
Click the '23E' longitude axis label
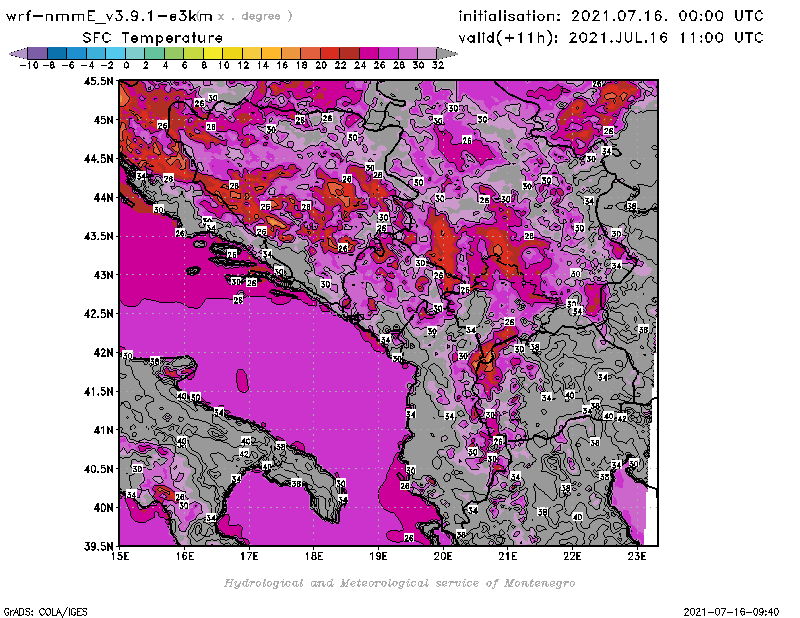[x=637, y=556]
